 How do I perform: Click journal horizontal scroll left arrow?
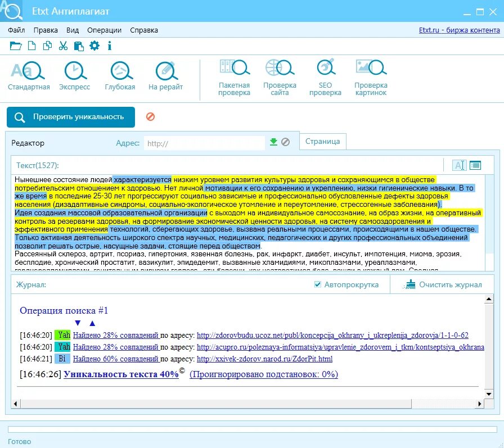(x=15, y=404)
